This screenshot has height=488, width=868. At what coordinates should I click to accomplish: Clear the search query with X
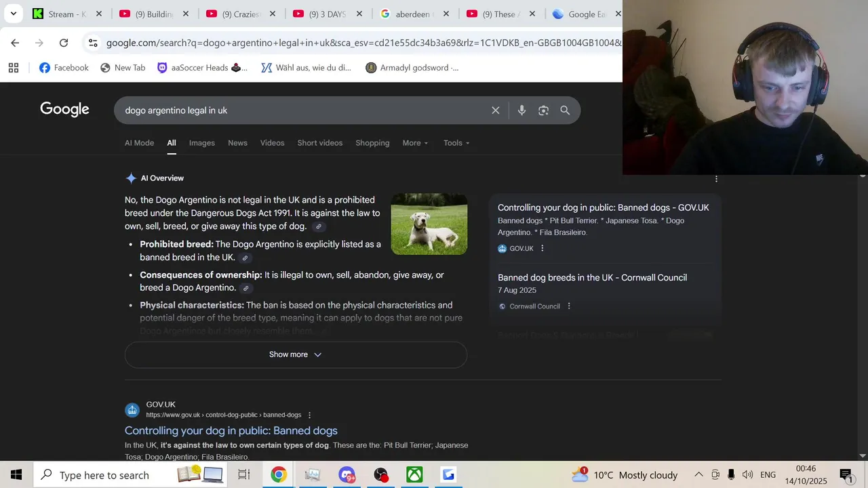pos(496,110)
